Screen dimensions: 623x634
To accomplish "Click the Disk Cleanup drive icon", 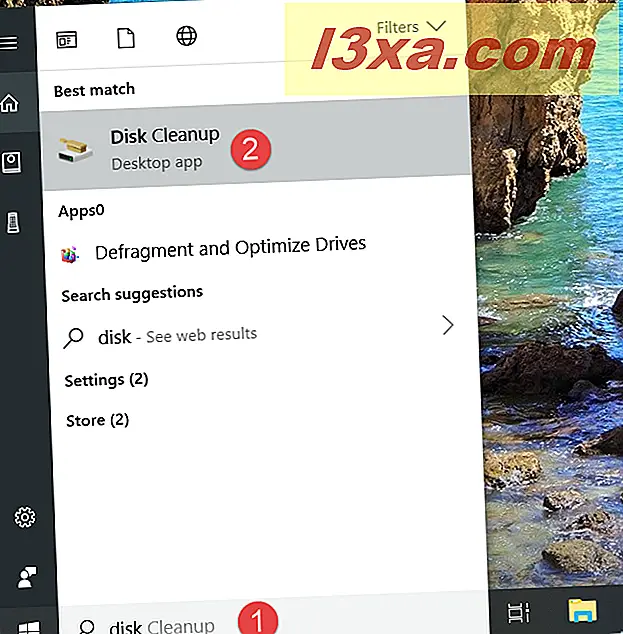I will pos(75,150).
